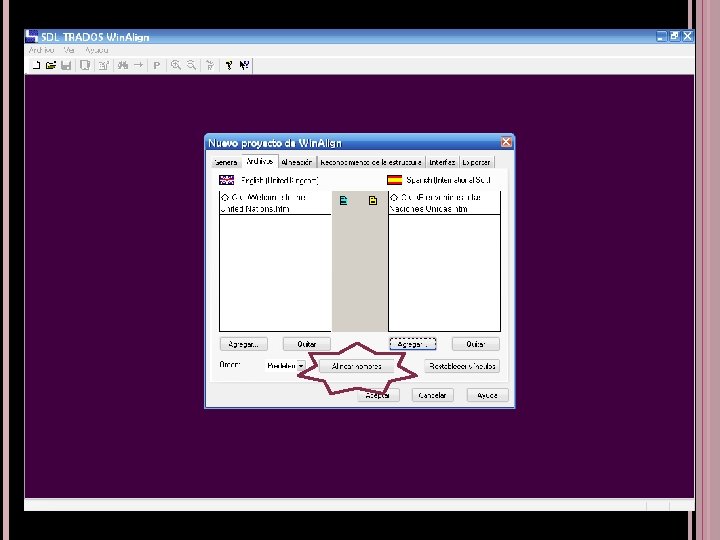
Task: Click the context help pointer icon
Action: [244, 65]
